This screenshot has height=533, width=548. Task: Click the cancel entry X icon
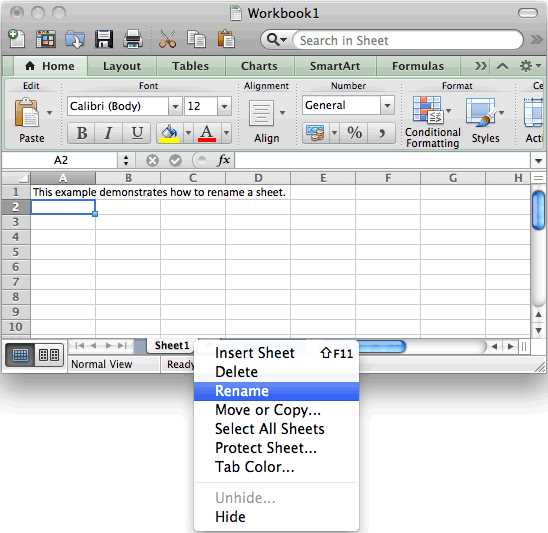152,160
